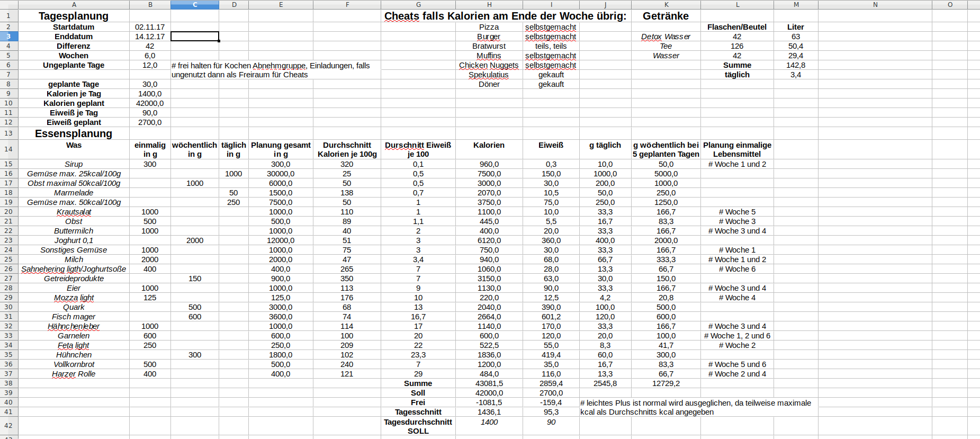The height and width of the screenshot is (439, 980).
Task: Click the Enddatum value 14.12.17
Action: click(x=150, y=37)
